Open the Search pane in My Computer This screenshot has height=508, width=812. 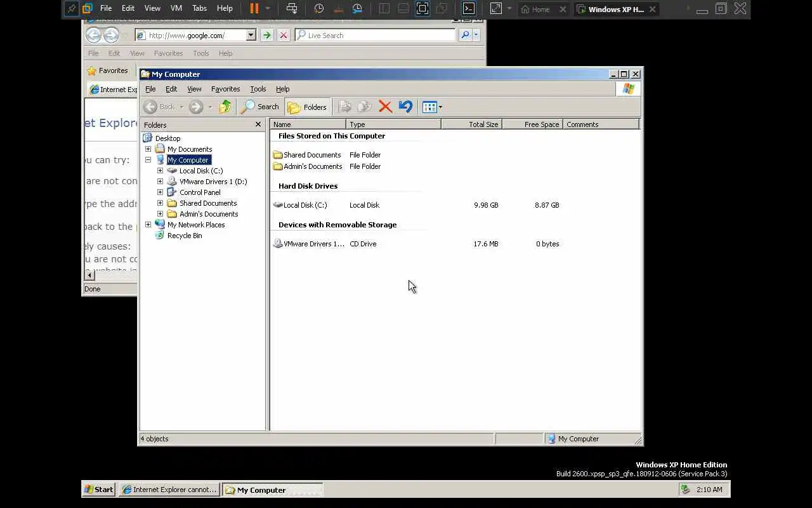point(260,107)
